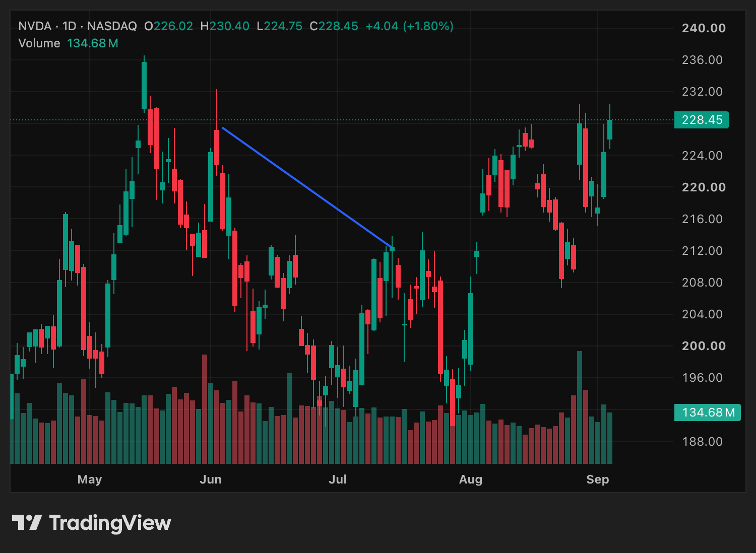The height and width of the screenshot is (553, 756).
Task: Click the May label on time axis
Action: click(90, 479)
